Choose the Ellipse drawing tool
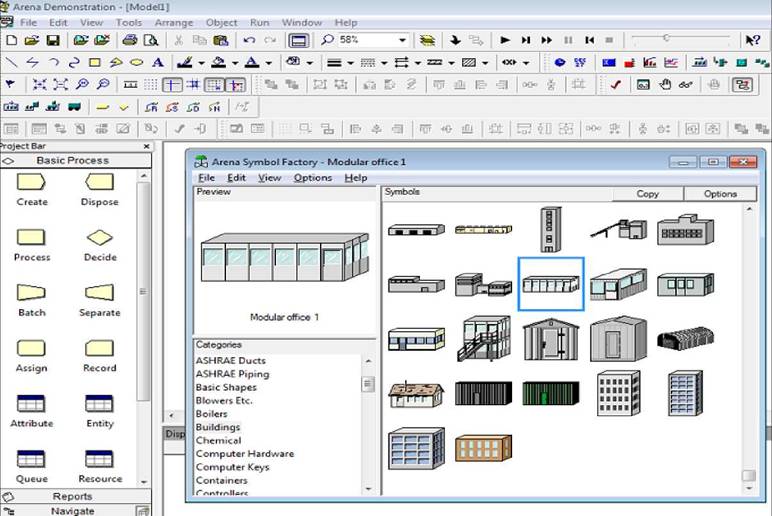772x516 pixels. tap(136, 63)
